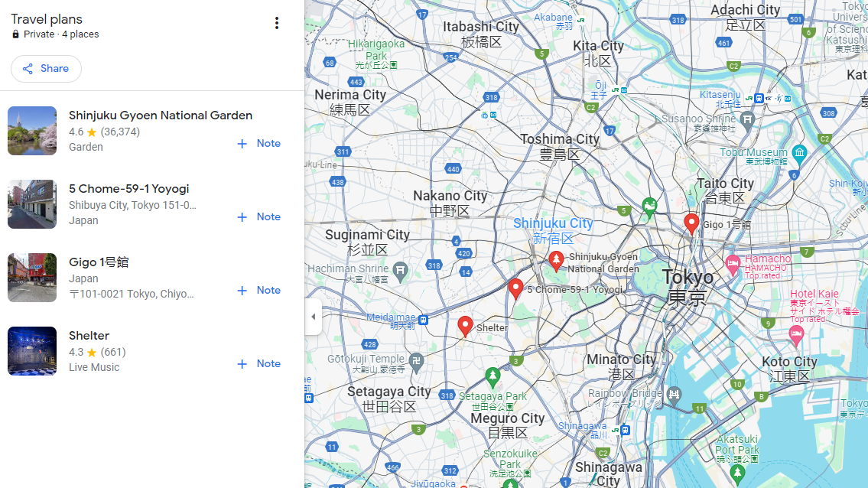Image resolution: width=868 pixels, height=488 pixels.
Task: Open the more options three-dot menu
Action: tap(277, 23)
